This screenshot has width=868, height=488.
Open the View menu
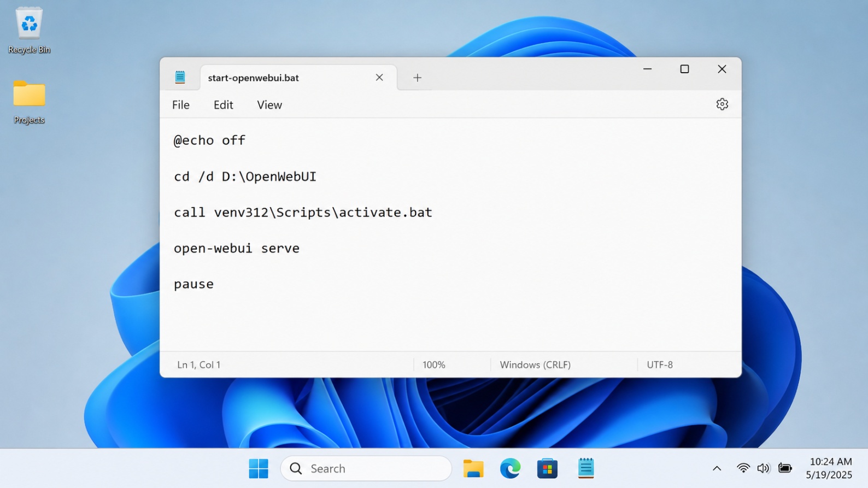(x=269, y=105)
